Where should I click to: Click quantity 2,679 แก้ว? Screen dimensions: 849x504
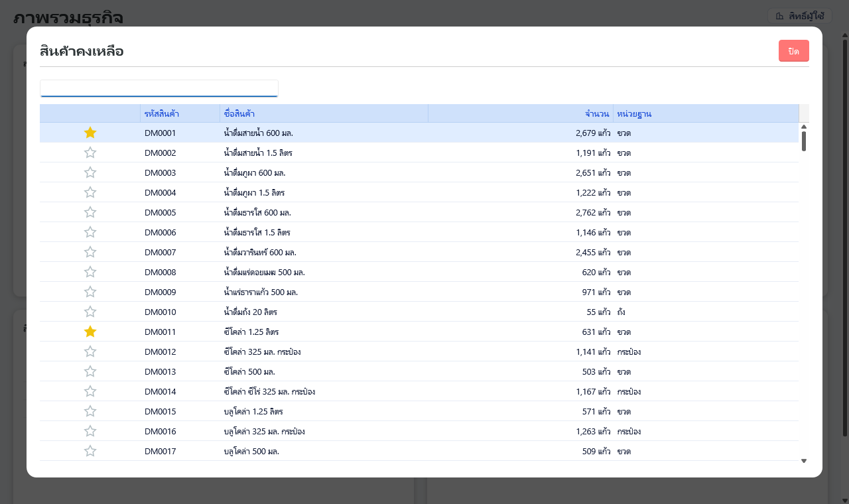(x=593, y=133)
